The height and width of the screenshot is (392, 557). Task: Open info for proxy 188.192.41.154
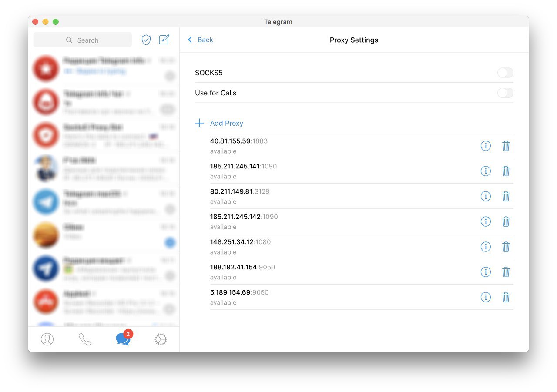point(486,272)
